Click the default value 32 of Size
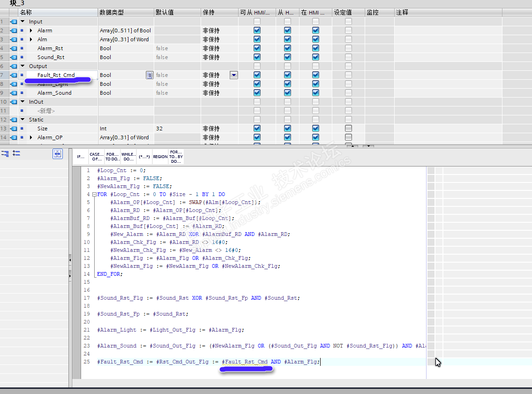This screenshot has width=532, height=394. click(x=159, y=129)
